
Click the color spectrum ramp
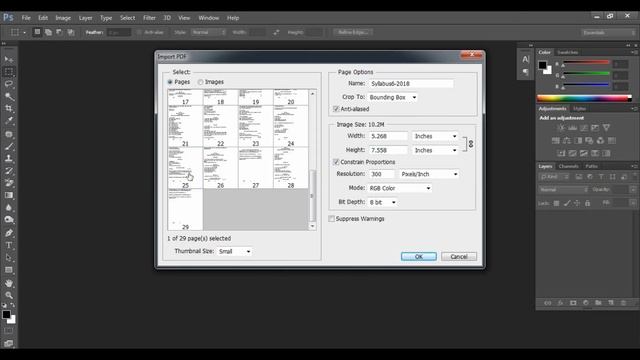point(584,98)
